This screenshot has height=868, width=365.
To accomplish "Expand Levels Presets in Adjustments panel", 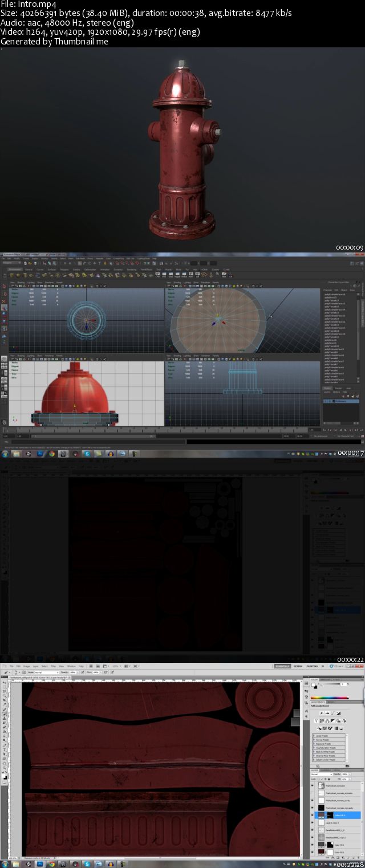I will [314, 736].
